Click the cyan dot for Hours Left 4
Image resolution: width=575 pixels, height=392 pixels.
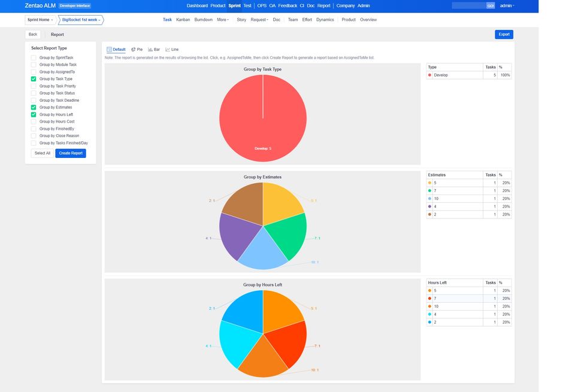(430, 314)
